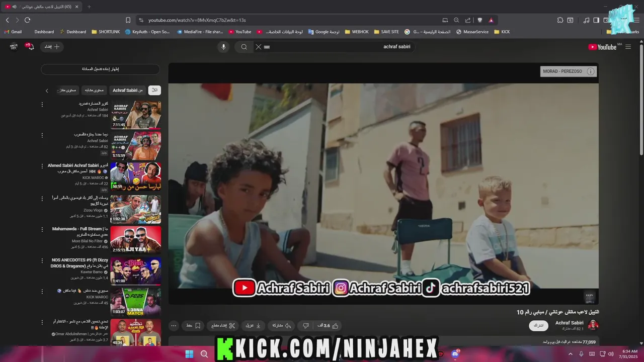
Task: Start voice search with the microphone icon
Action: (223, 47)
